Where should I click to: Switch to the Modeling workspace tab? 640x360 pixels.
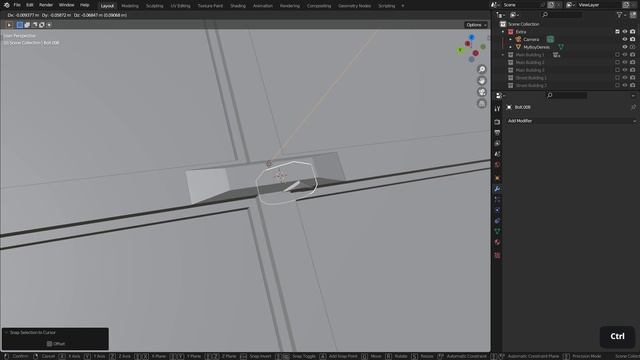pos(130,6)
